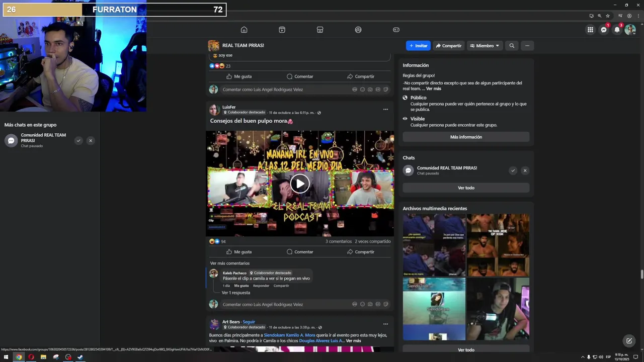Open REAL TEAM PRRAS! group header link
The width and height of the screenshot is (644, 362).
[243, 45]
